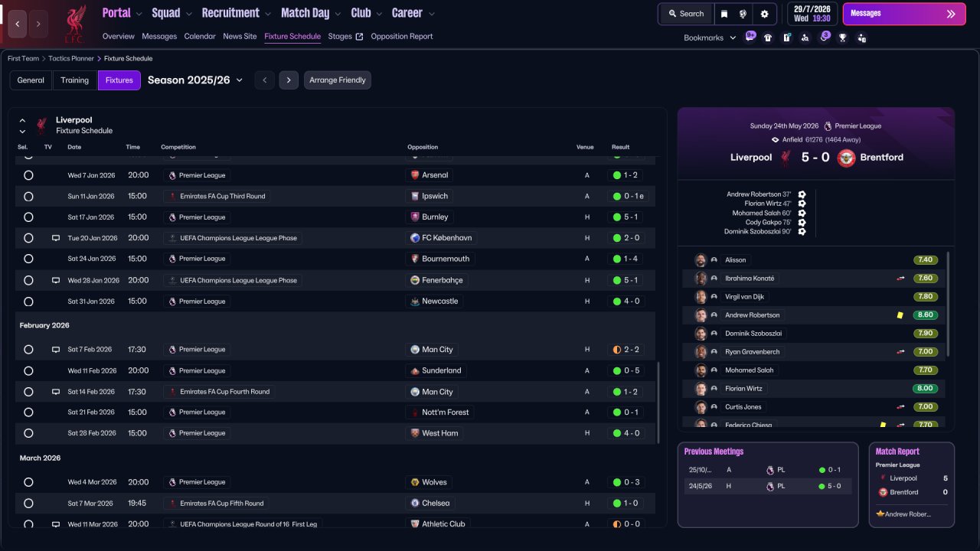The width and height of the screenshot is (980, 551).
Task: Select the Nott'm Forest fixture radio button
Action: (x=28, y=412)
